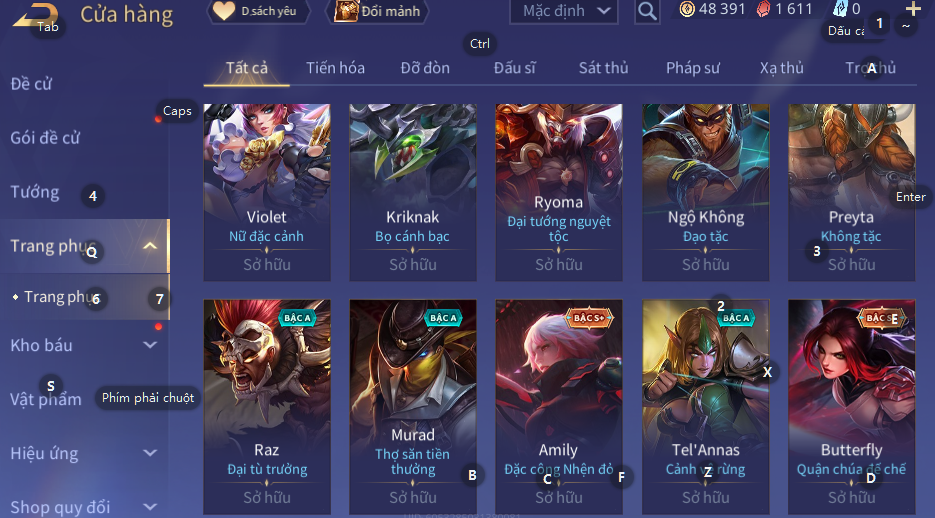Switch to the Sát thủ tab
Viewport: 935px width, 518px height.
[x=603, y=68]
